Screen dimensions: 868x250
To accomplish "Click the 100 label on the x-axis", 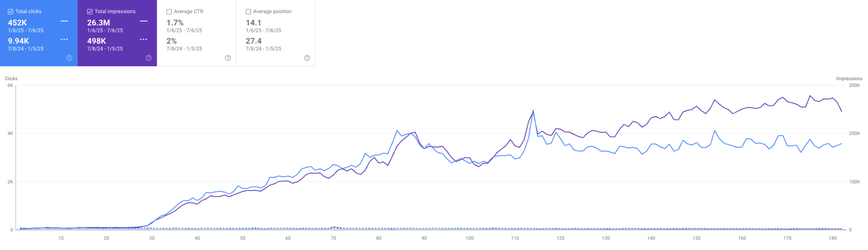I will [470, 238].
